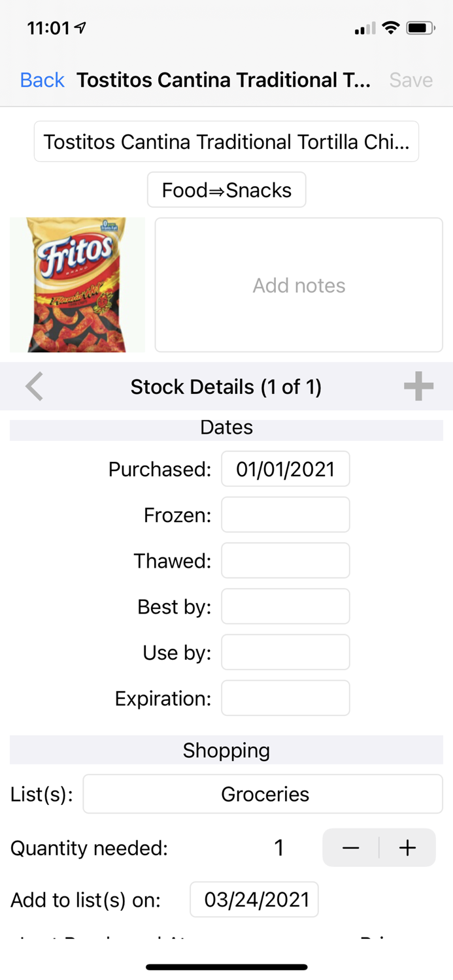453x980 pixels.
Task: Open the Add to list(s) date field
Action: pyautogui.click(x=254, y=900)
